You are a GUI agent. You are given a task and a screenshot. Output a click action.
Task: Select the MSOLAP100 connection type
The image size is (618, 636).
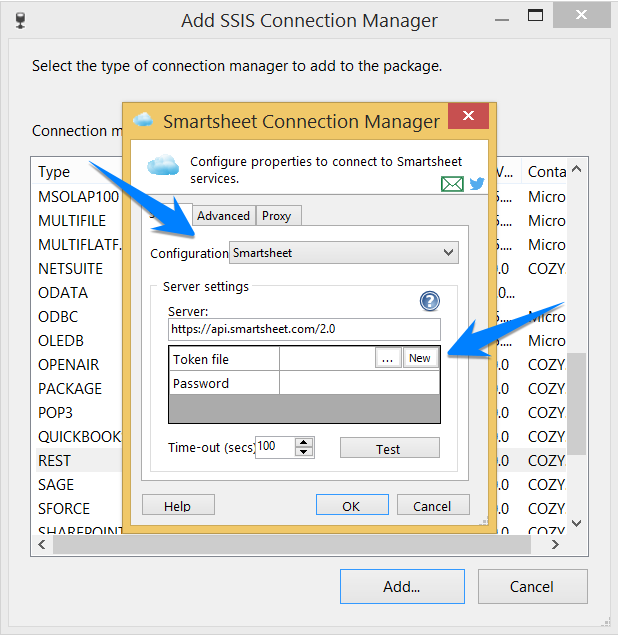point(78,197)
